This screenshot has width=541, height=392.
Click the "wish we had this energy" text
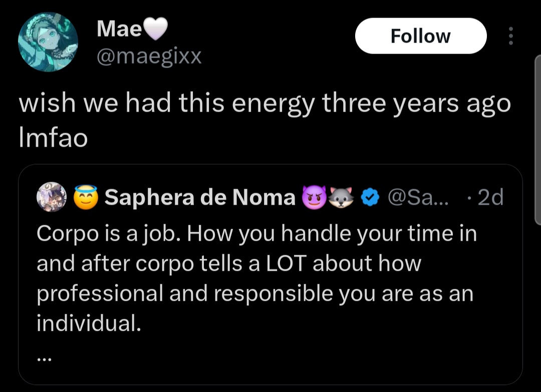point(165,104)
